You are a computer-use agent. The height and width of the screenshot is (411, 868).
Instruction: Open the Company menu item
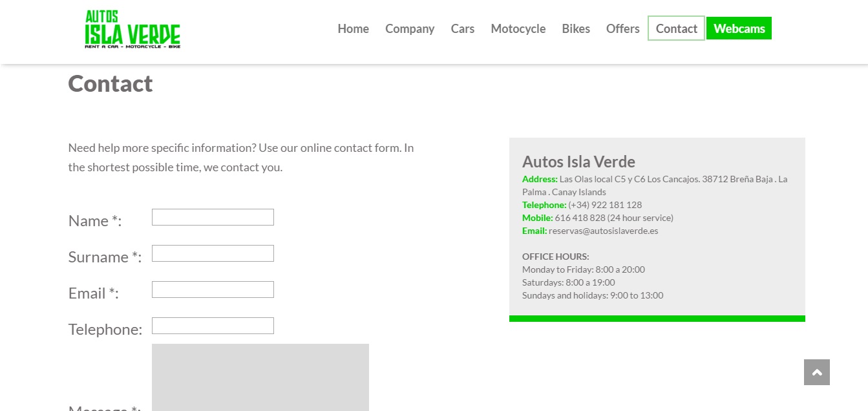click(x=410, y=28)
